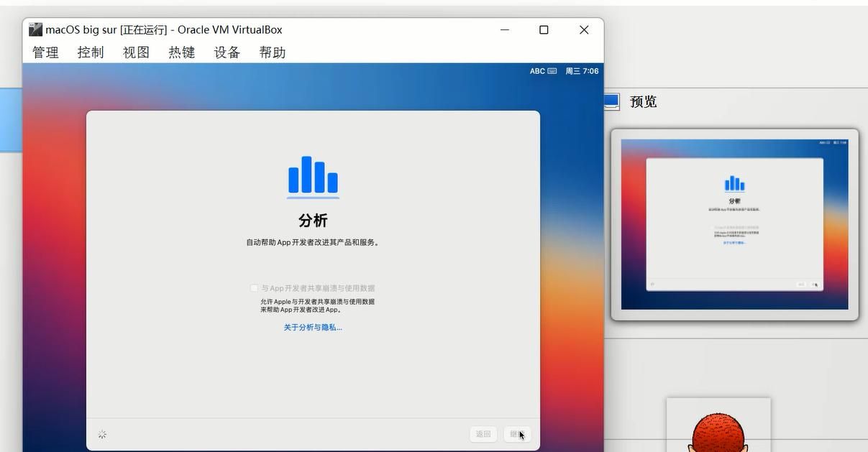Open the 关于分析与隐私 link
Screen dimensions: 868x452
click(x=313, y=327)
